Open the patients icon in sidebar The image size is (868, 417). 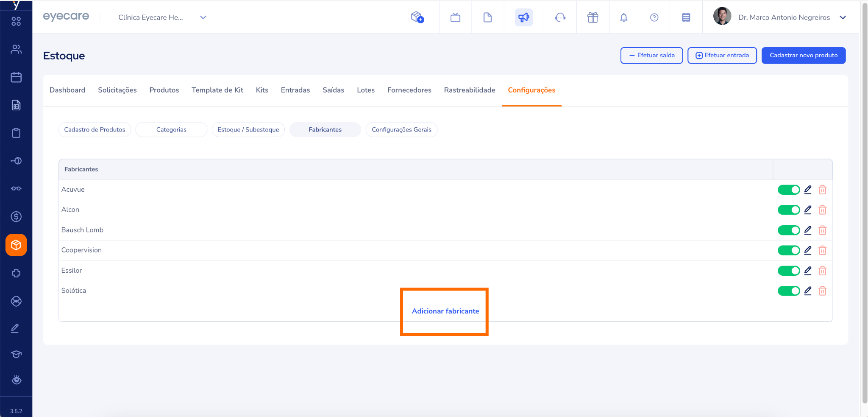coord(16,49)
